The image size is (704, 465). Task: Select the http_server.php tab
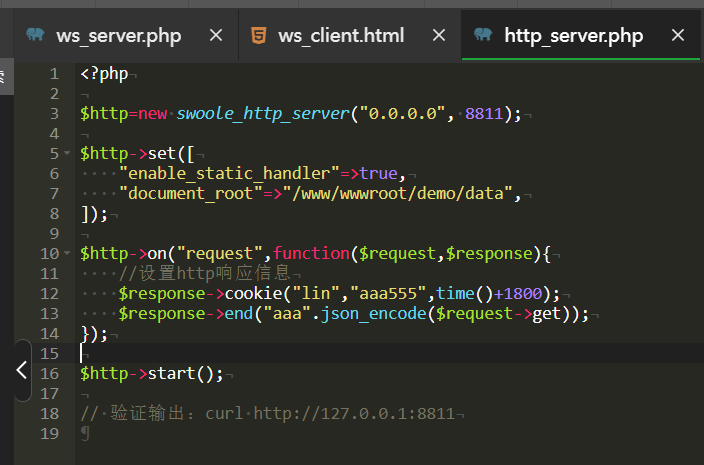[x=581, y=35]
